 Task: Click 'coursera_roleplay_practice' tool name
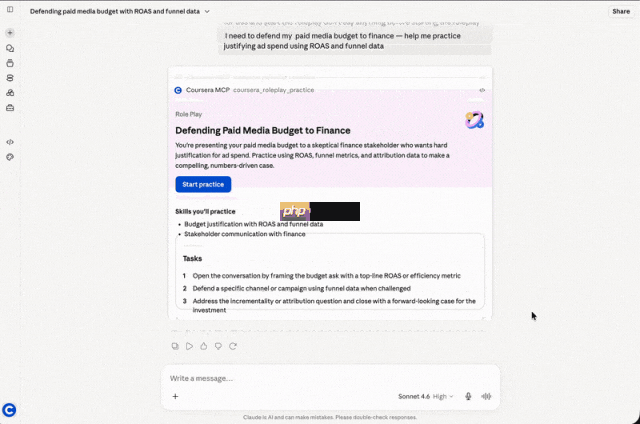coord(273,90)
